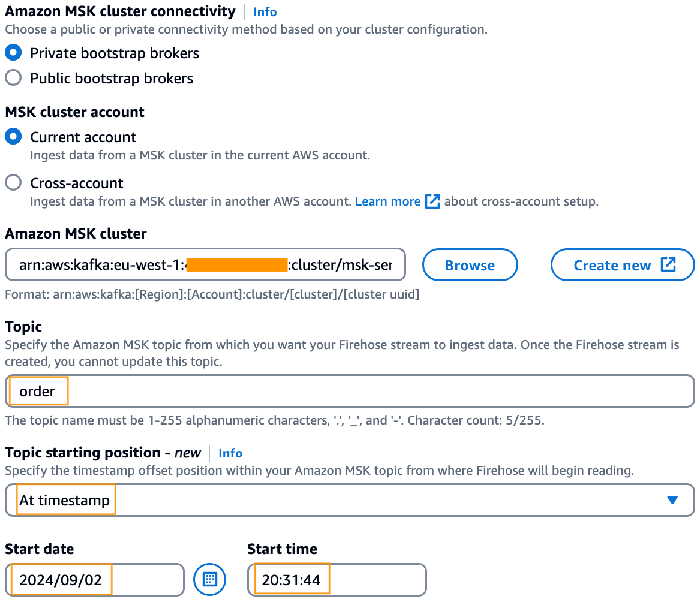Follow the Learn more cross-account link
Screen dimensions: 700x602
coord(387,201)
